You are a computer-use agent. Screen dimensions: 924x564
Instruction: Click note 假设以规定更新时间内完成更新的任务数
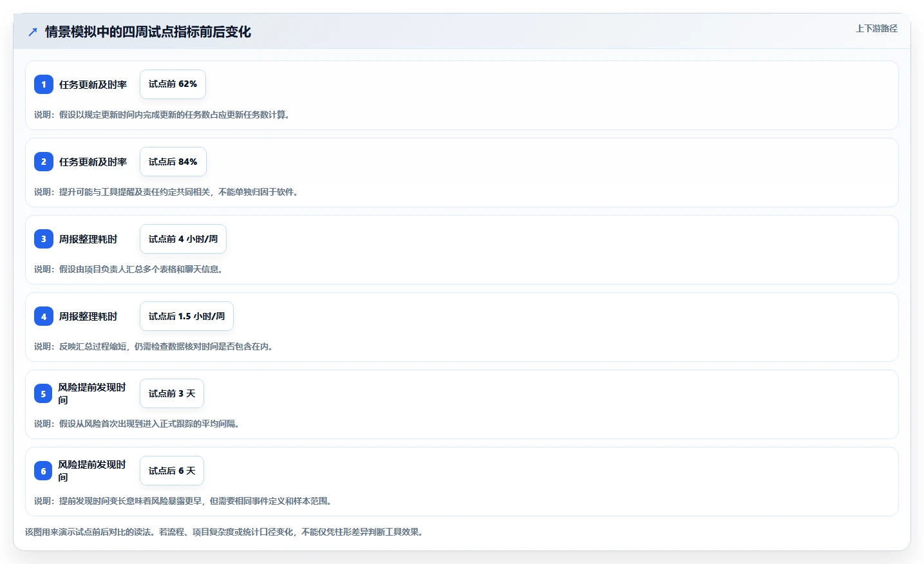click(x=162, y=115)
